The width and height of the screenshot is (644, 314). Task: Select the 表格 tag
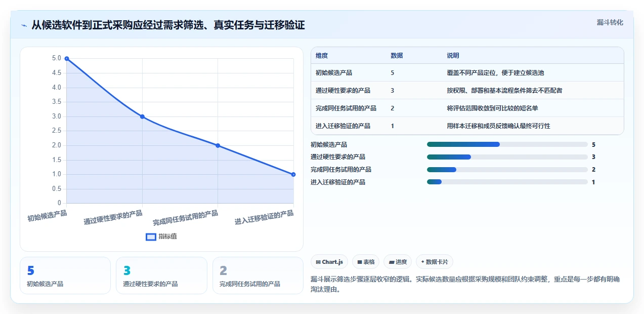[366, 262]
